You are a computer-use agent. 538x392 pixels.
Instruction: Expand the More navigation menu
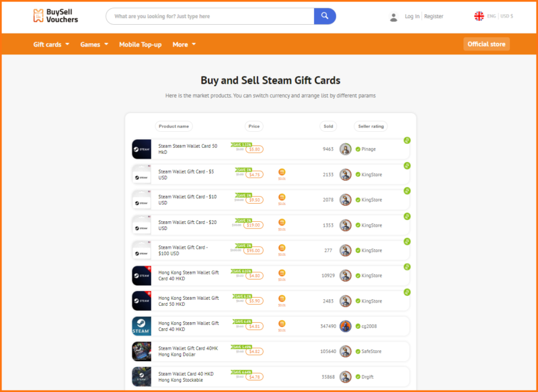click(181, 44)
